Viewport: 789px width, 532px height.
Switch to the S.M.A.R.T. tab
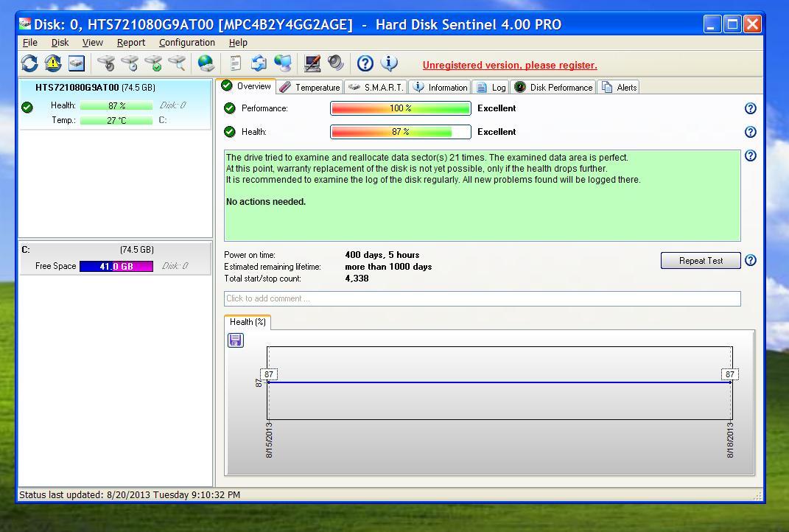pyautogui.click(x=376, y=87)
